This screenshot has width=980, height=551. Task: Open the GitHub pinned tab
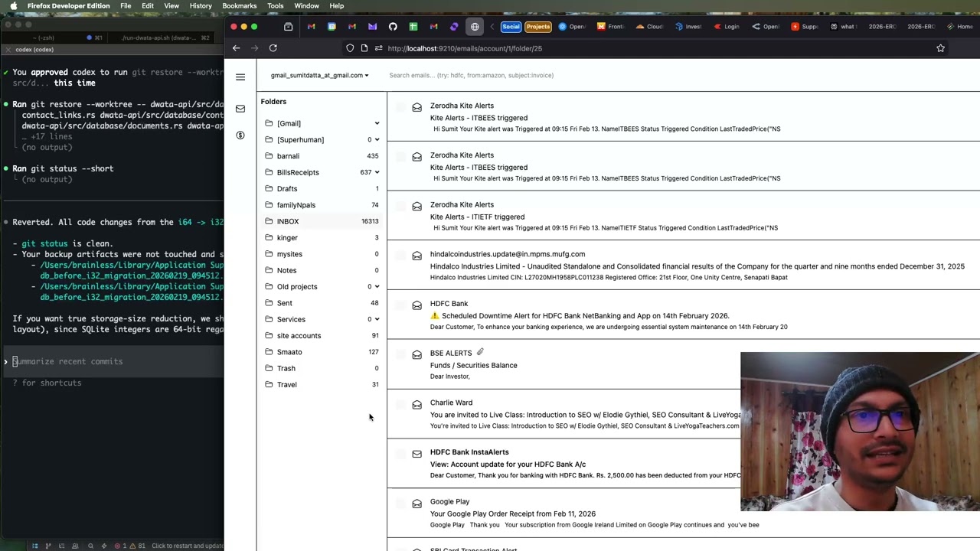coord(393,27)
